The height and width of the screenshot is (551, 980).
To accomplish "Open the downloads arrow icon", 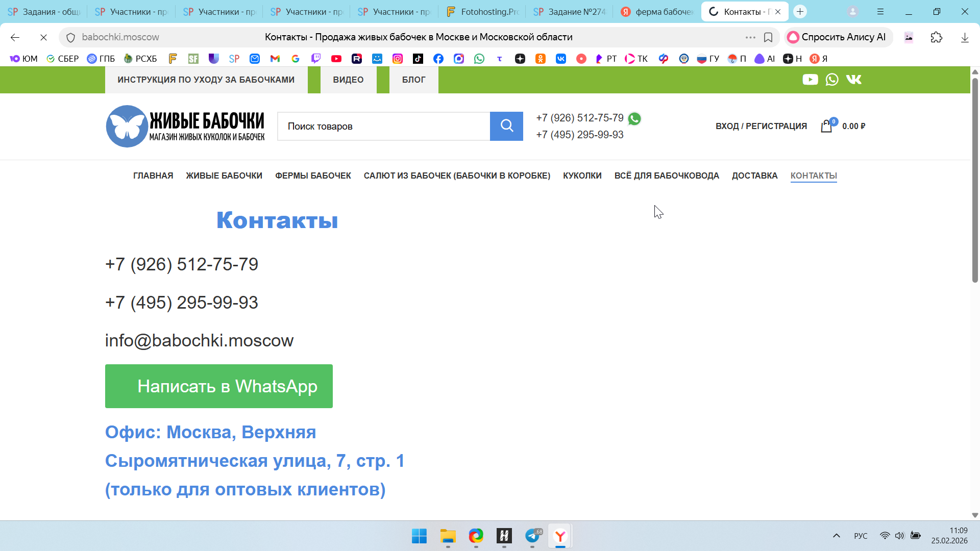I will tap(965, 37).
